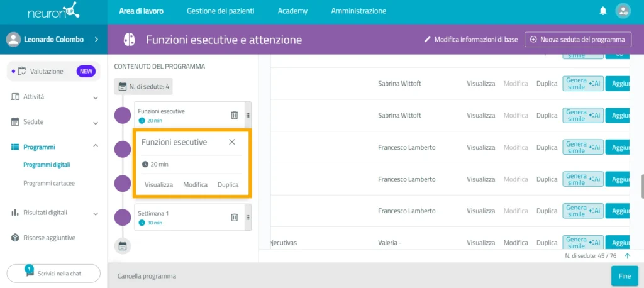644x288 pixels.
Task: Open Risorse aggiuntive
Action: click(49, 238)
